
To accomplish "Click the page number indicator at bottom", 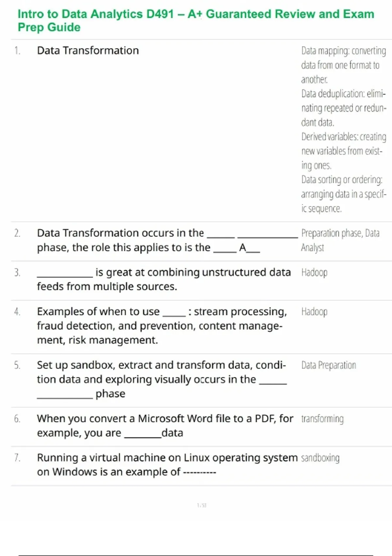I will click(202, 505).
